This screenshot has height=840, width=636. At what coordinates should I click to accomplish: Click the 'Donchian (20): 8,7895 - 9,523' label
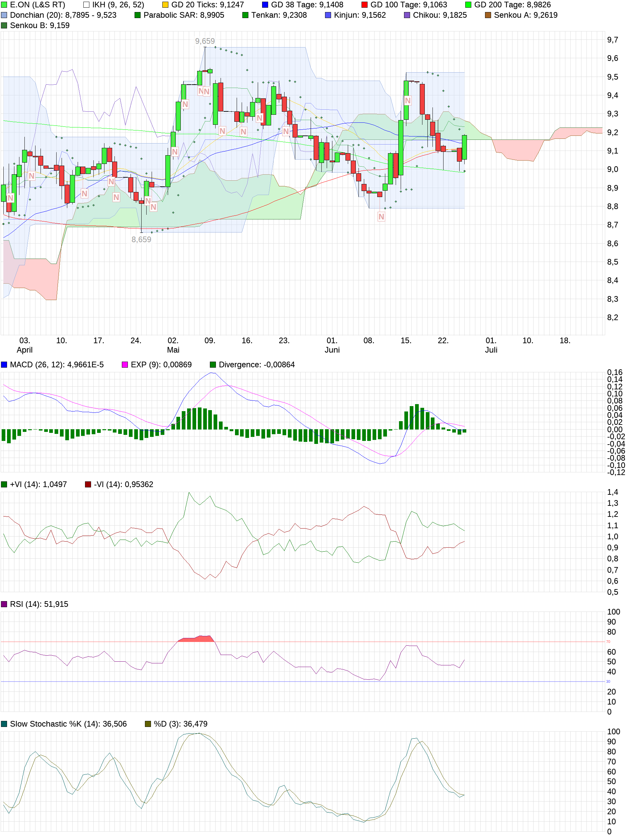coord(63,15)
